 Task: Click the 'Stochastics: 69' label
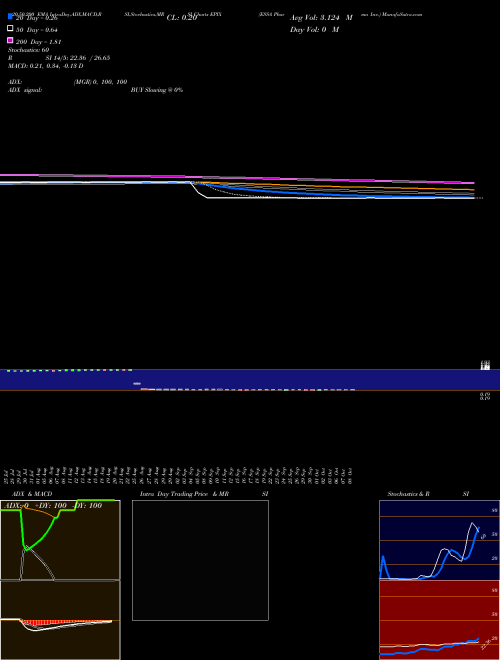(x=28, y=50)
